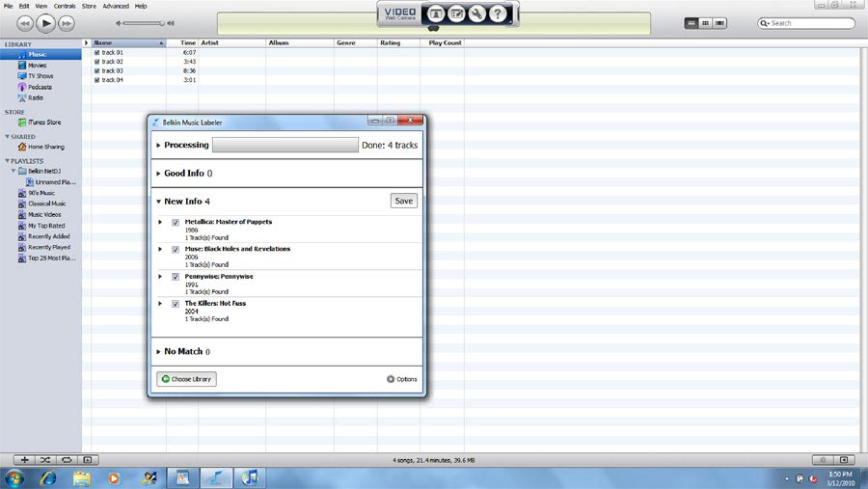Expand the Processing section in Belkin Music Labeler
Viewport: 868px width, 489px height.
pos(158,145)
